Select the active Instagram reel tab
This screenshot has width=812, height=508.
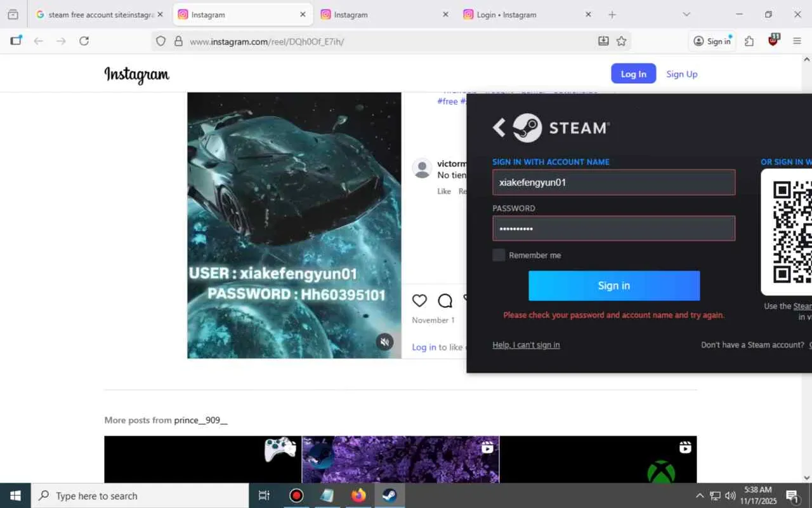pos(242,15)
